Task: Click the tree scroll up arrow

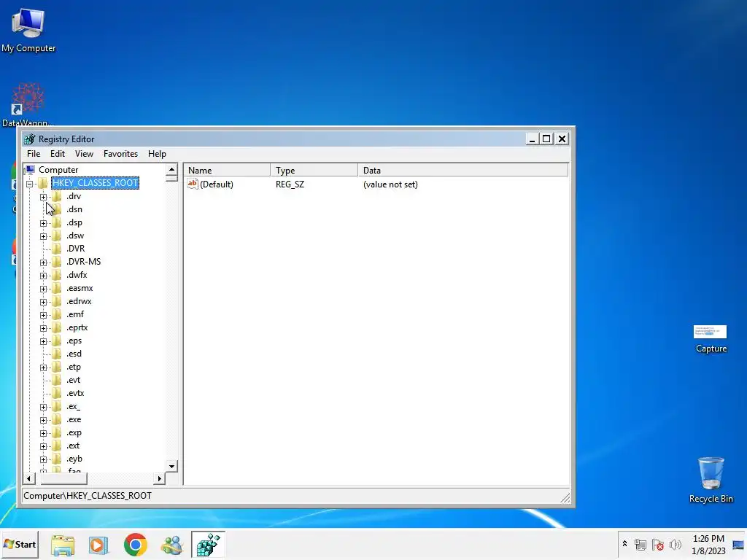Action: click(171, 169)
